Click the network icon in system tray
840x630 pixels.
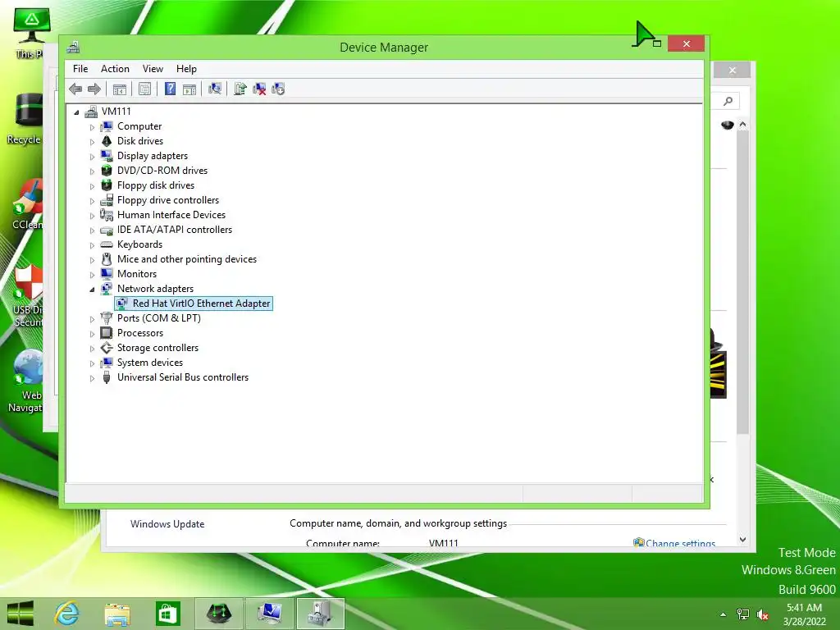point(743,614)
